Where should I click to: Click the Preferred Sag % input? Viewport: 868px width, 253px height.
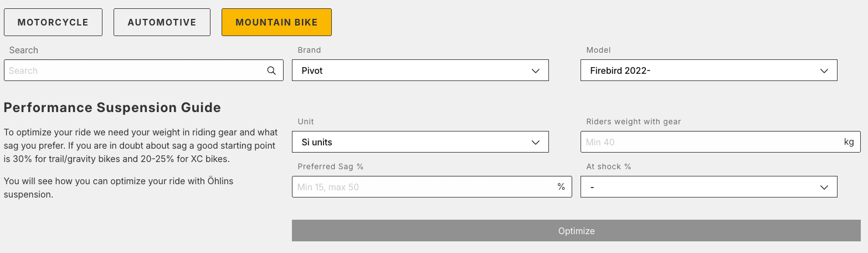click(423, 187)
